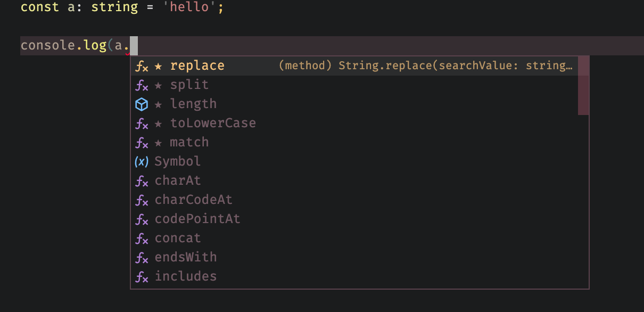Viewport: 644px width, 312px height.
Task: Select the length suggestion entry
Action: point(193,104)
